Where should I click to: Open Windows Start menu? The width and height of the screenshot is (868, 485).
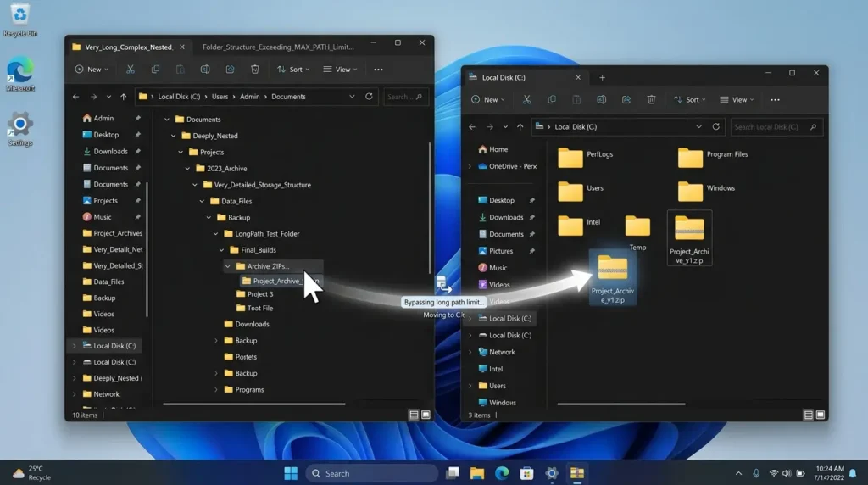pos(291,473)
